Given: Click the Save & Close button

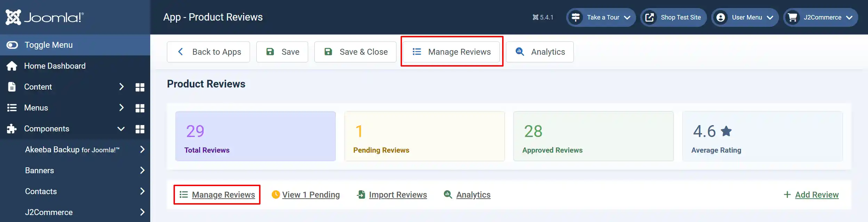Looking at the screenshot, I should coord(355,52).
